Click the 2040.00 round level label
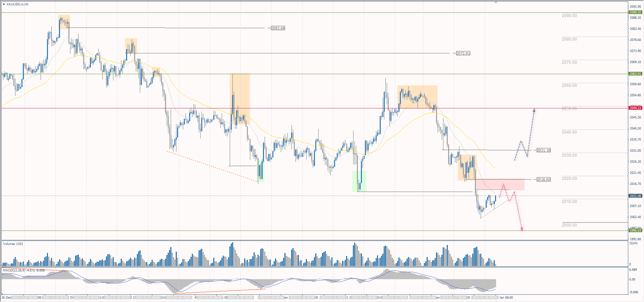Screen dimensions: 644x302 coord(570,132)
